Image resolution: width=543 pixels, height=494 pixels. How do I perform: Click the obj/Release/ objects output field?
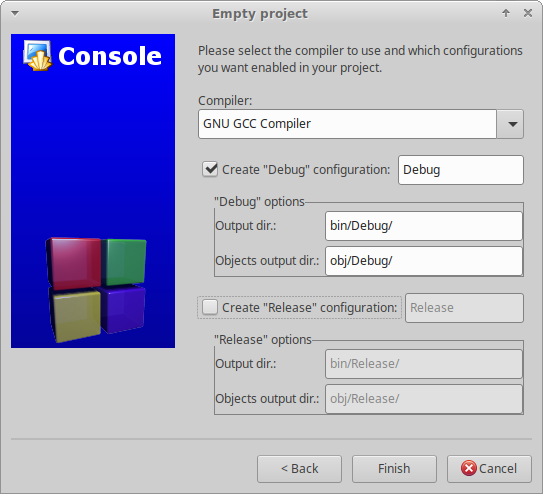424,399
